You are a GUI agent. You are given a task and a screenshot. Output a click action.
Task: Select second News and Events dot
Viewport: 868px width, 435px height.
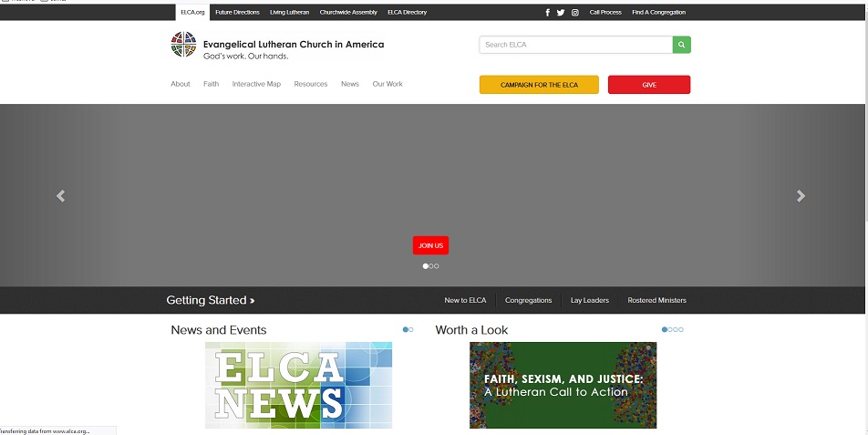(x=410, y=329)
